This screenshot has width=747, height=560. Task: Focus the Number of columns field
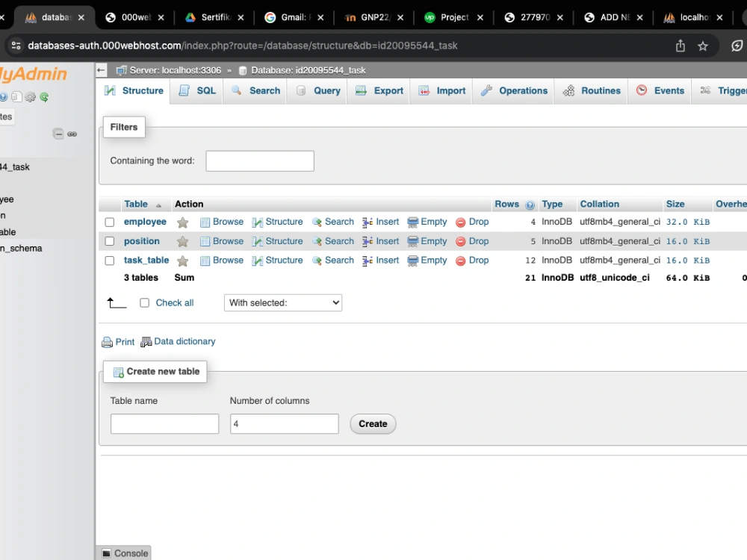point(284,424)
